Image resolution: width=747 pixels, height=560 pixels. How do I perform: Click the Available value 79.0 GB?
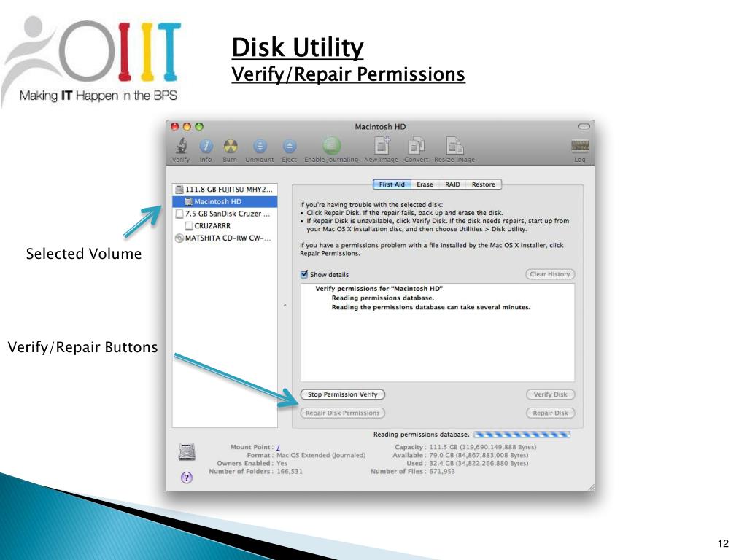click(479, 455)
